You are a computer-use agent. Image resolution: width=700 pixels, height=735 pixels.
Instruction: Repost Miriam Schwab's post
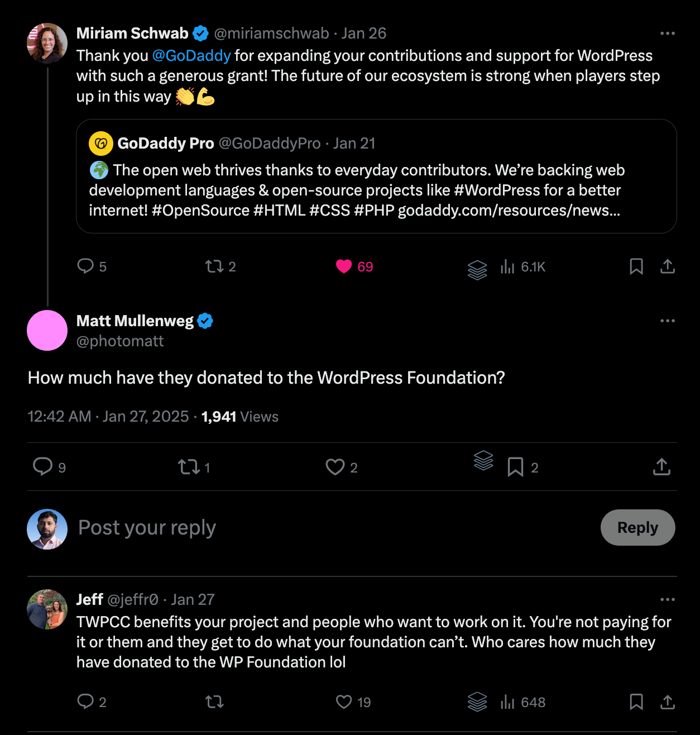[x=214, y=266]
